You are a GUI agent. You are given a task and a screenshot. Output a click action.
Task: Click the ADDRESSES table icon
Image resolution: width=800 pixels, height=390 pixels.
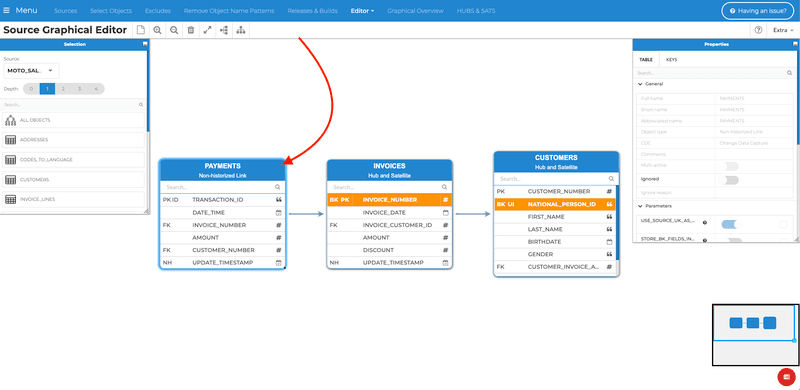click(10, 140)
